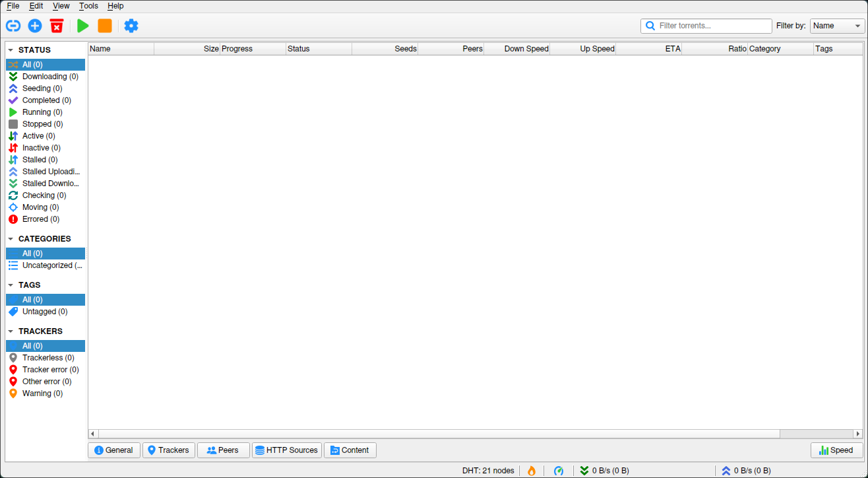
Task: Switch to the HTTP Sources tab
Action: pyautogui.click(x=287, y=450)
